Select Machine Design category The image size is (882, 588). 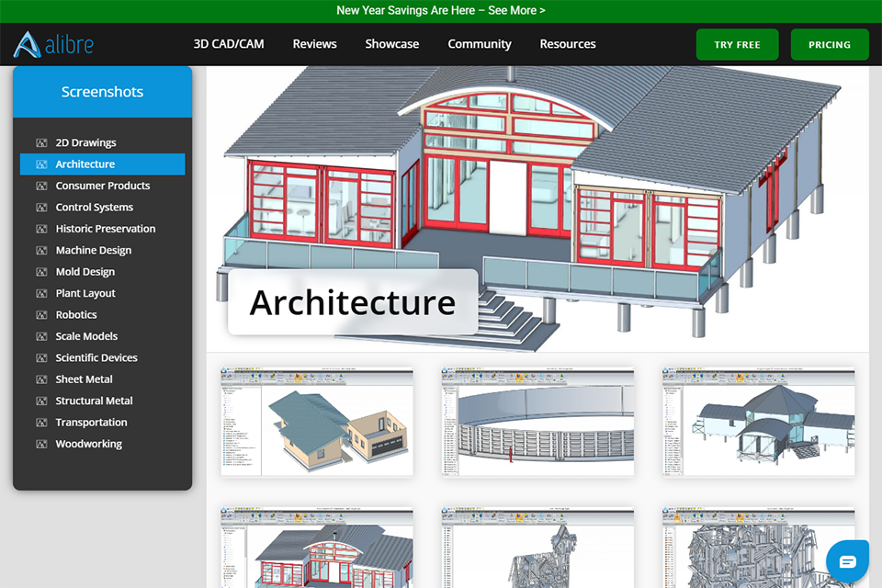click(x=102, y=251)
